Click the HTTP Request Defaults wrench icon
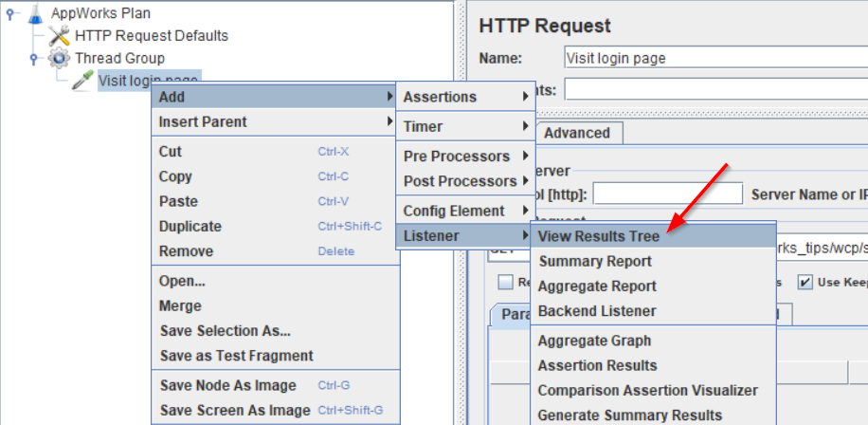The height and width of the screenshot is (425, 868). pos(60,36)
